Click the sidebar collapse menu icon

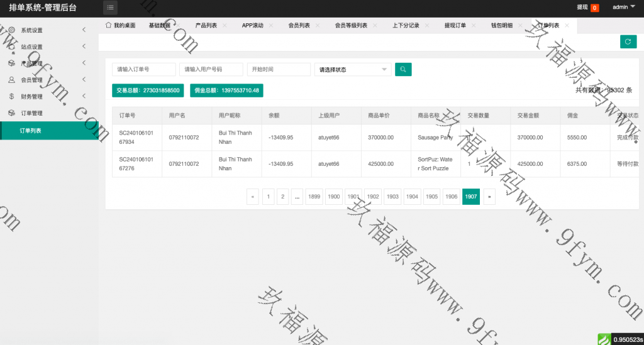[x=110, y=8]
